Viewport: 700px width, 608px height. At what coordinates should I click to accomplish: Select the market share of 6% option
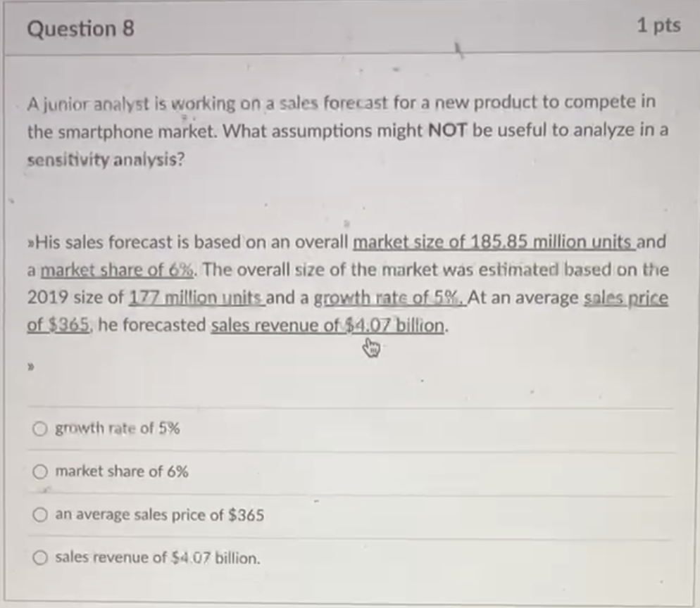point(41,471)
